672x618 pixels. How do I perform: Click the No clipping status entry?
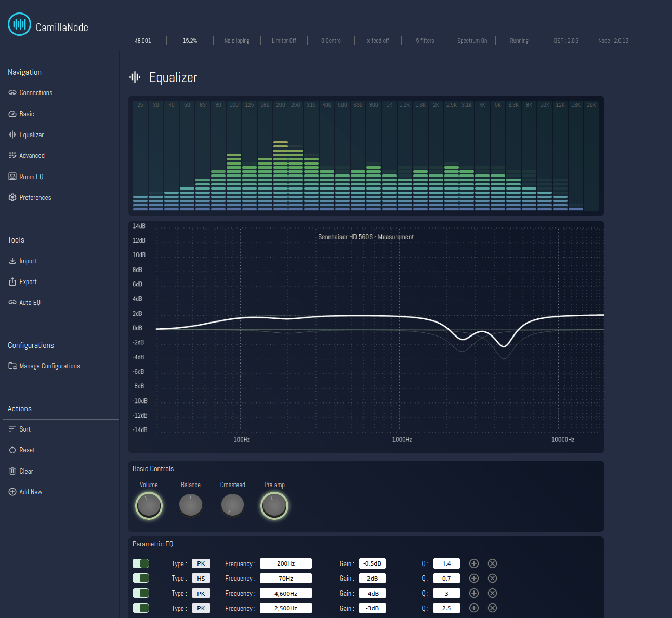(x=237, y=41)
